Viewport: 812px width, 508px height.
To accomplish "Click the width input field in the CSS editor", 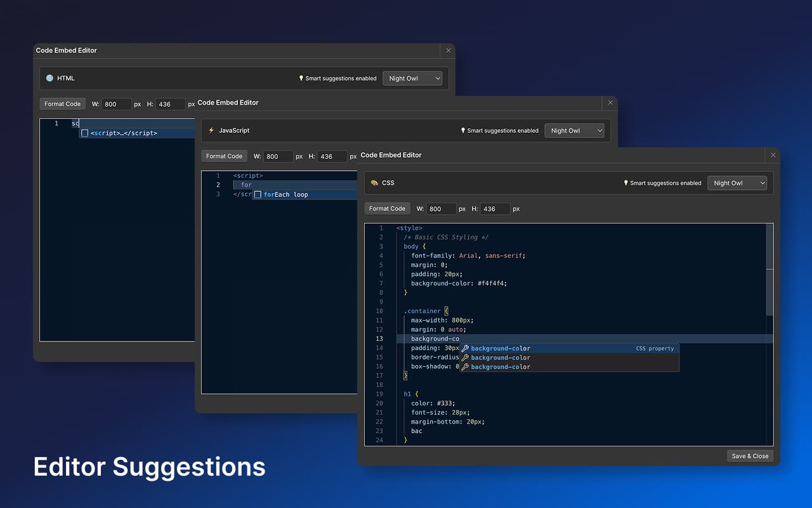I will (x=442, y=208).
